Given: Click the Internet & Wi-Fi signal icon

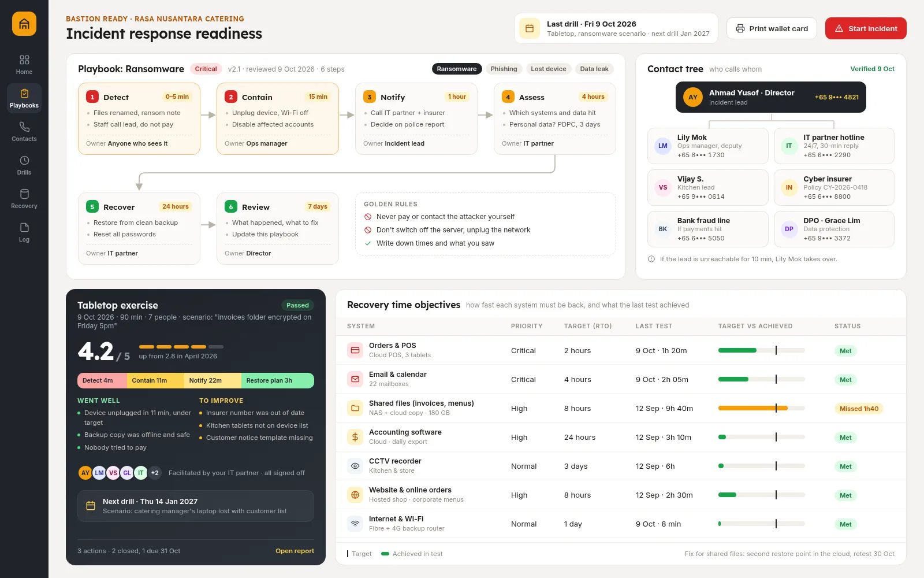Looking at the screenshot, I should 355,524.
